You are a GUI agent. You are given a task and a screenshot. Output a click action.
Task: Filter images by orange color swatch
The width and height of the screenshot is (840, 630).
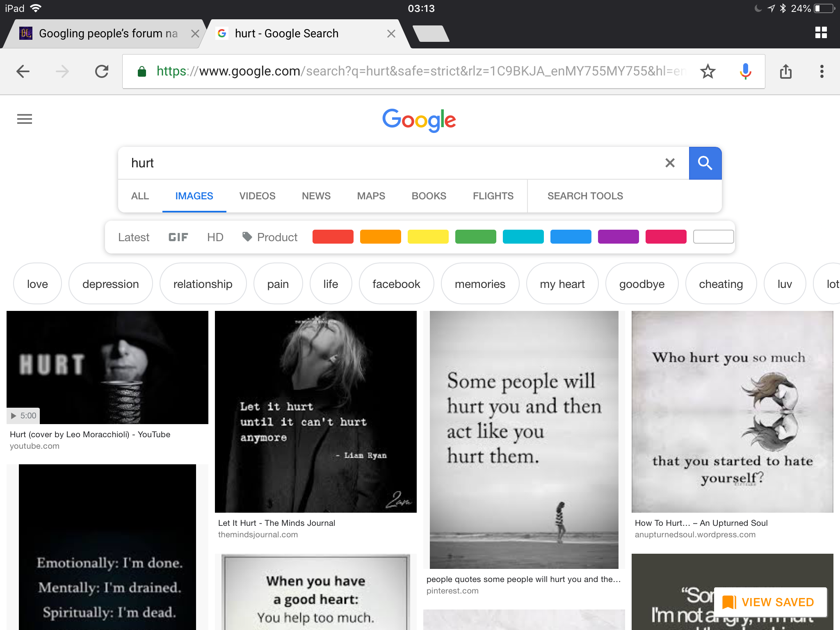point(380,237)
